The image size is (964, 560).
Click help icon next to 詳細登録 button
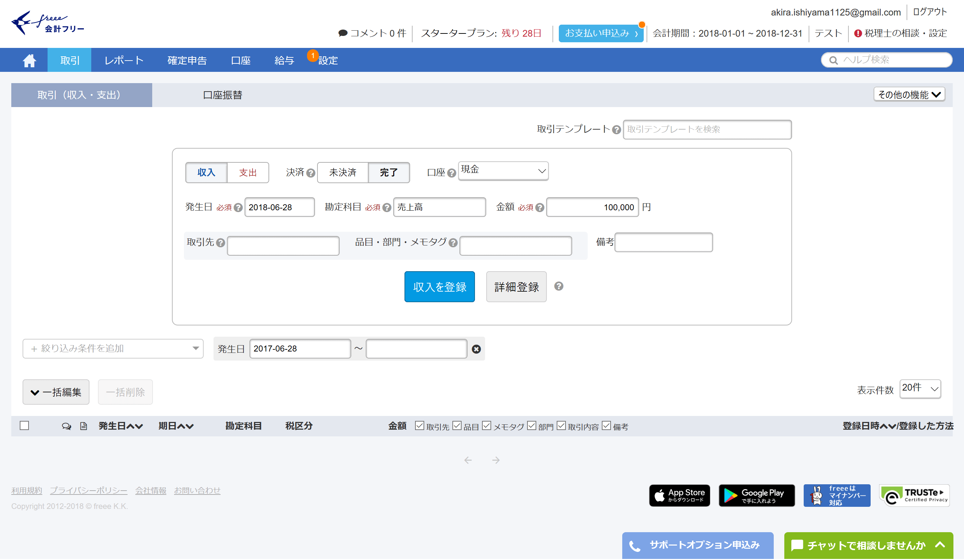[x=558, y=286]
